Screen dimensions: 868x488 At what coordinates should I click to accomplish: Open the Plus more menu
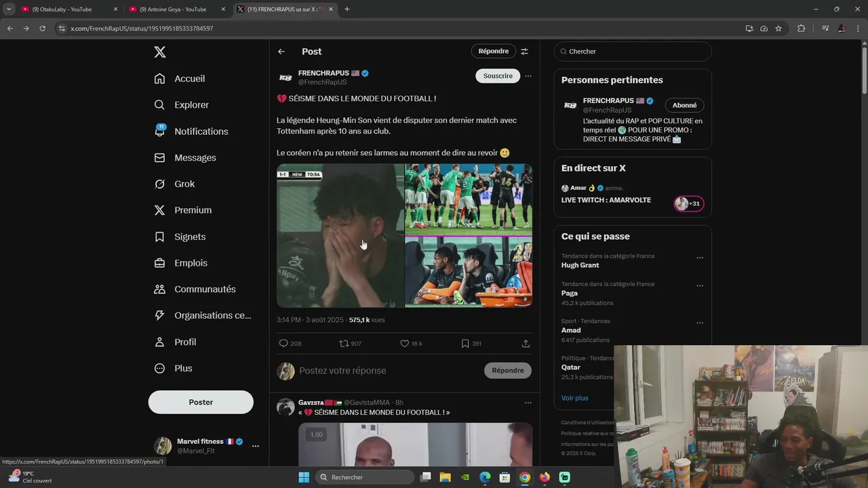click(x=173, y=369)
